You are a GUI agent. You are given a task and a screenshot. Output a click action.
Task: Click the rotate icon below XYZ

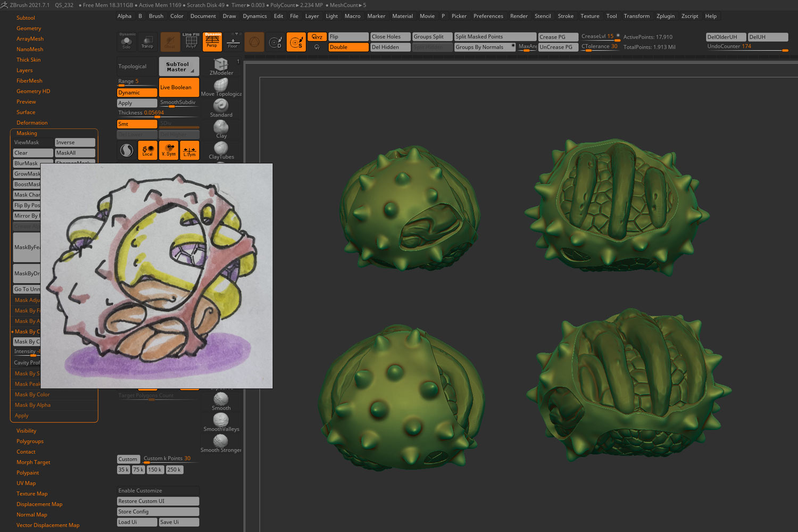[317, 47]
